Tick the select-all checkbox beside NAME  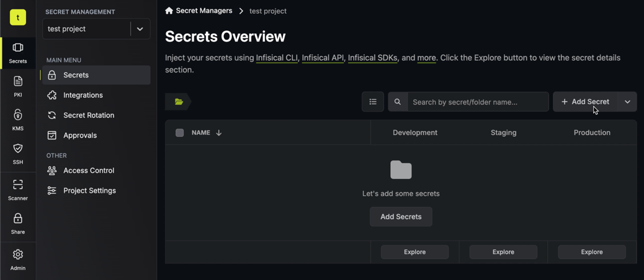point(179,133)
